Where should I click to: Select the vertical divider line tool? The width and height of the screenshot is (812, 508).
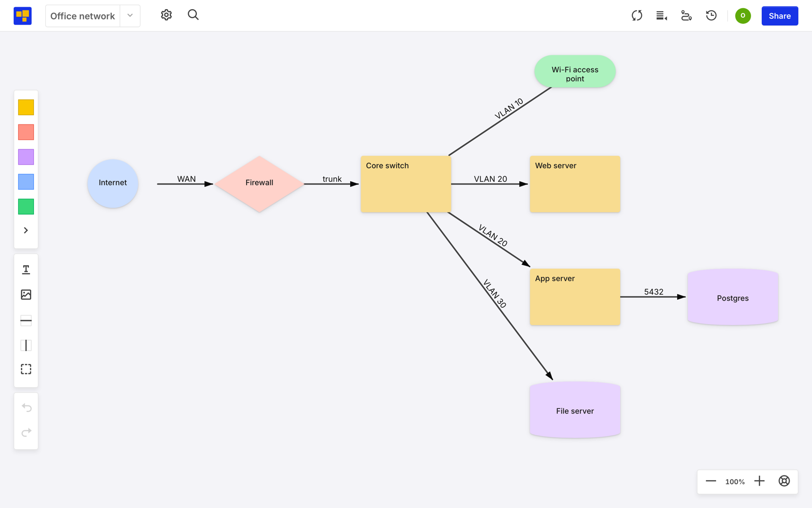tap(26, 345)
